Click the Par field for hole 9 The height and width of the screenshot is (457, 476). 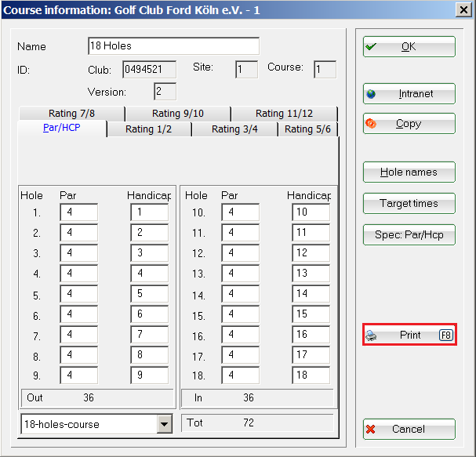tap(79, 375)
